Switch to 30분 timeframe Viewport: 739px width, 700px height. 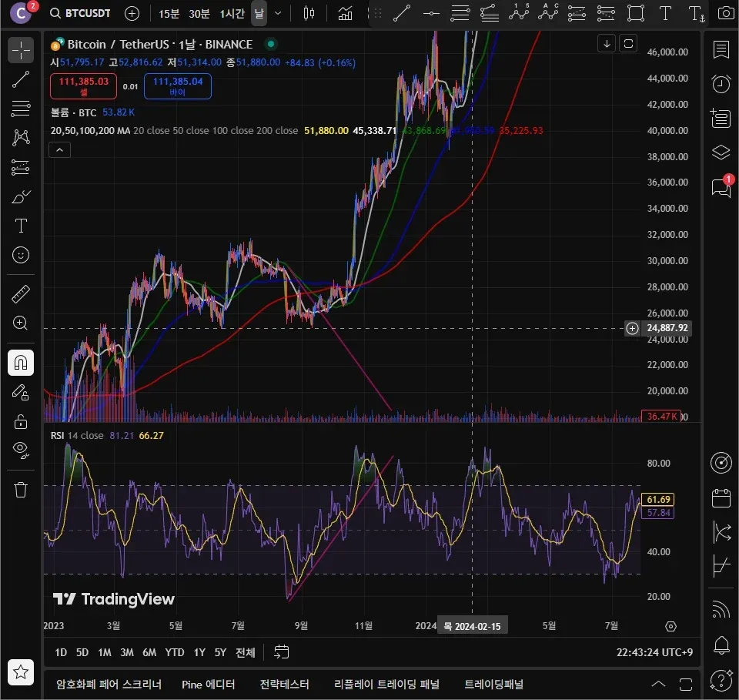pyautogui.click(x=199, y=14)
